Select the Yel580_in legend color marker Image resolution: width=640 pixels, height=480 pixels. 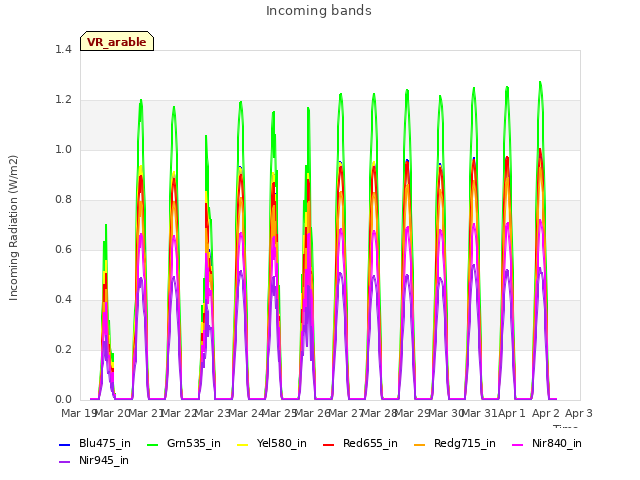pyautogui.click(x=242, y=444)
